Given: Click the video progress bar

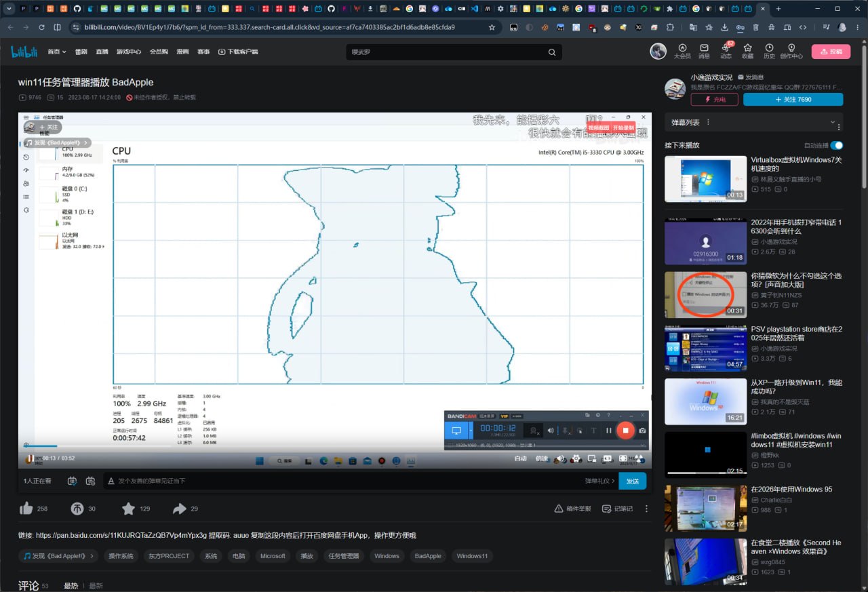Looking at the screenshot, I should (334, 446).
